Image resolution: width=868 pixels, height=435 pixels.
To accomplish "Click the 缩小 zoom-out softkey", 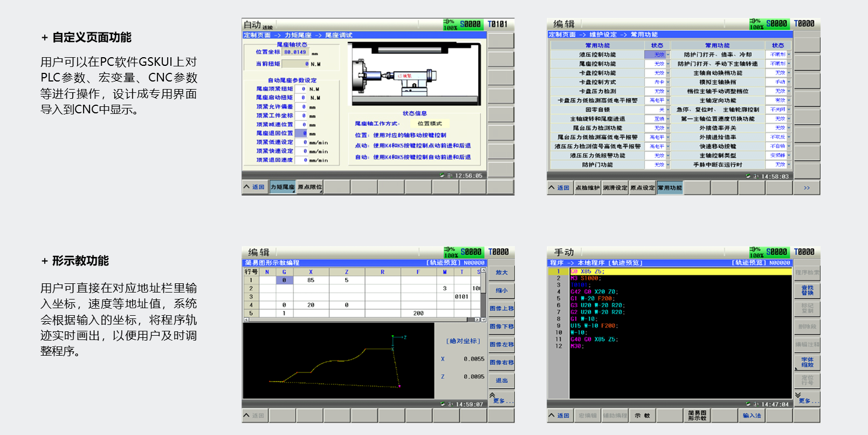I will click(x=501, y=291).
